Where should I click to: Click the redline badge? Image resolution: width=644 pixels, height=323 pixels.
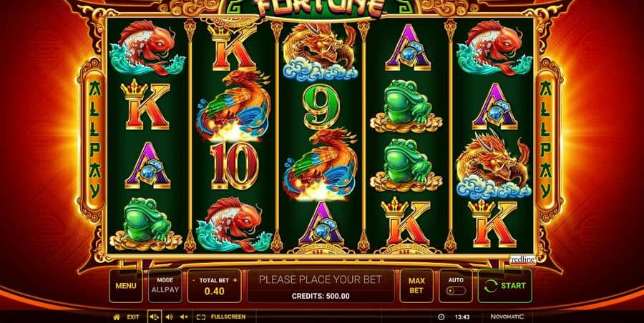522,260
